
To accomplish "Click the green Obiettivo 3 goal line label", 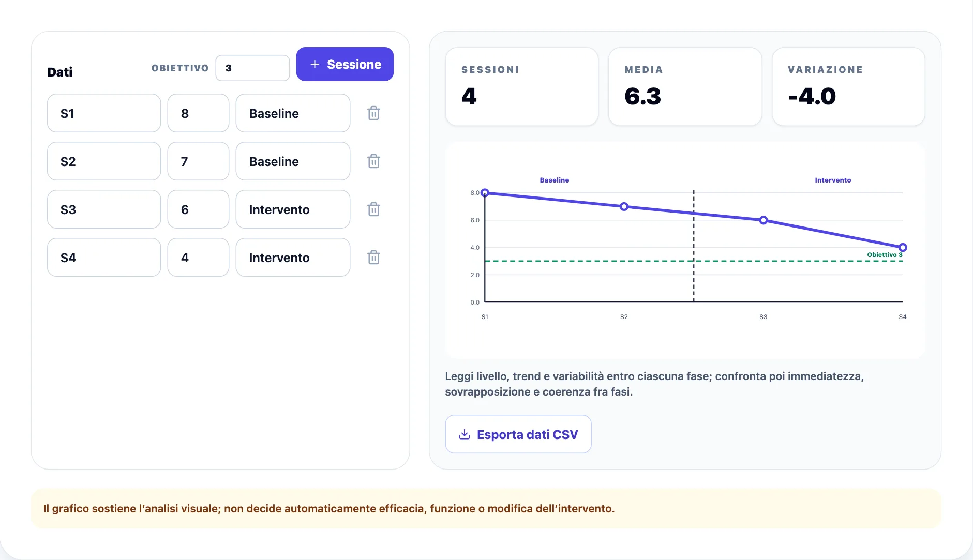I will pos(885,255).
